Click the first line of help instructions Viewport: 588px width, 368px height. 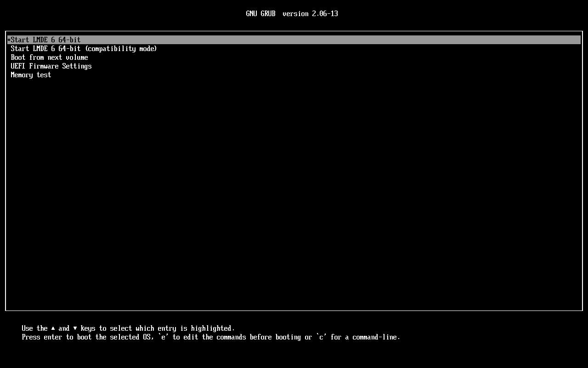pos(128,328)
